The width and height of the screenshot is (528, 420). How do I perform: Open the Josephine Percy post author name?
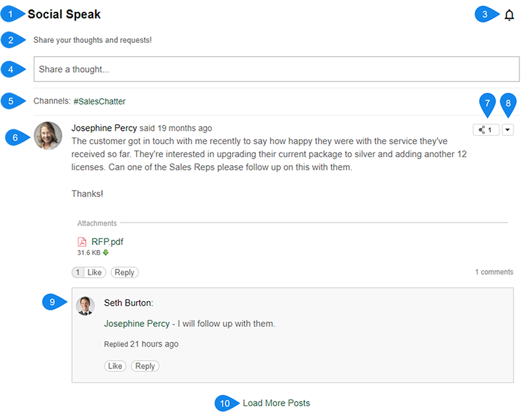pyautogui.click(x=104, y=128)
